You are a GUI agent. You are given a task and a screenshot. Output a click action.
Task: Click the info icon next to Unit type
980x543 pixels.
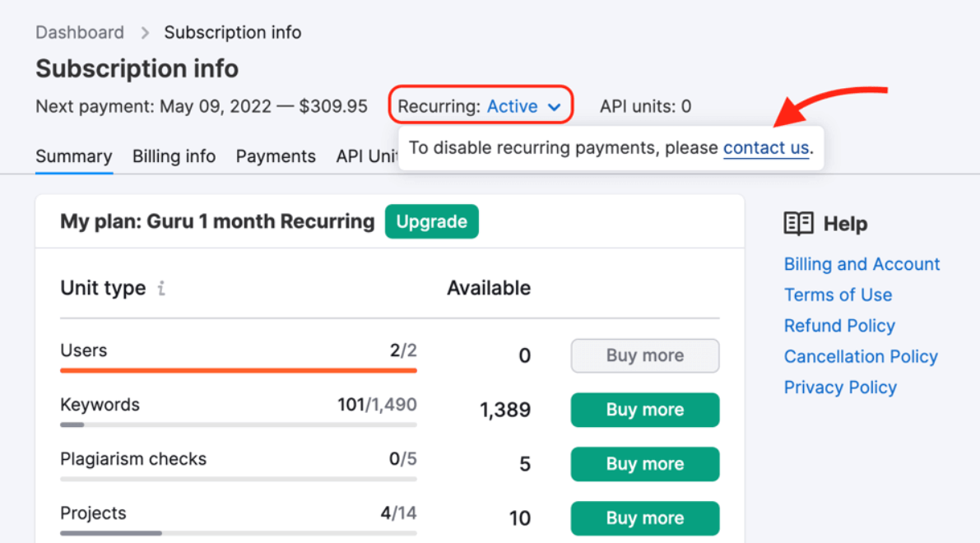[x=160, y=288]
